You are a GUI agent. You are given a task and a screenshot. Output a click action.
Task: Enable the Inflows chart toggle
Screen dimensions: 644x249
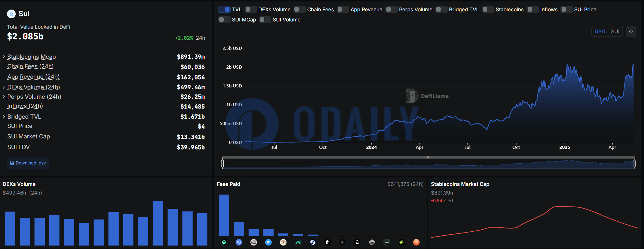point(533,10)
